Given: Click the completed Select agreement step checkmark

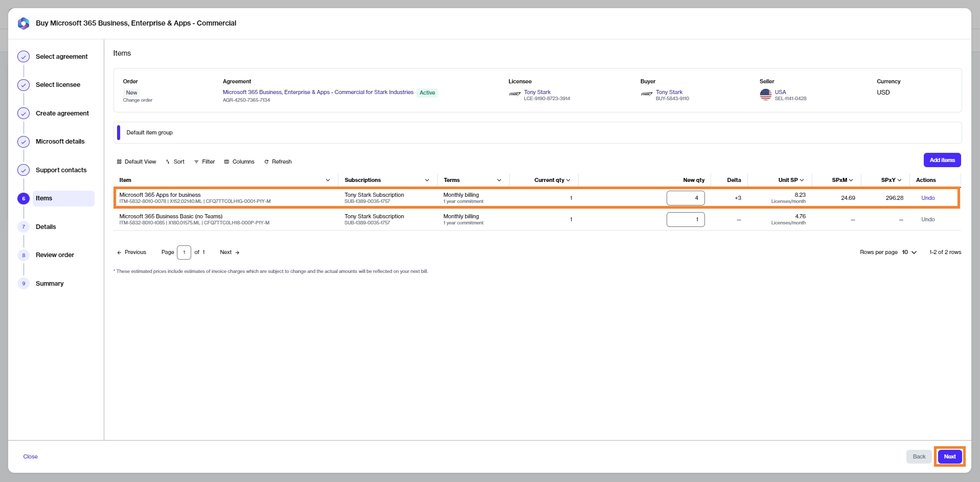Looking at the screenshot, I should 24,57.
